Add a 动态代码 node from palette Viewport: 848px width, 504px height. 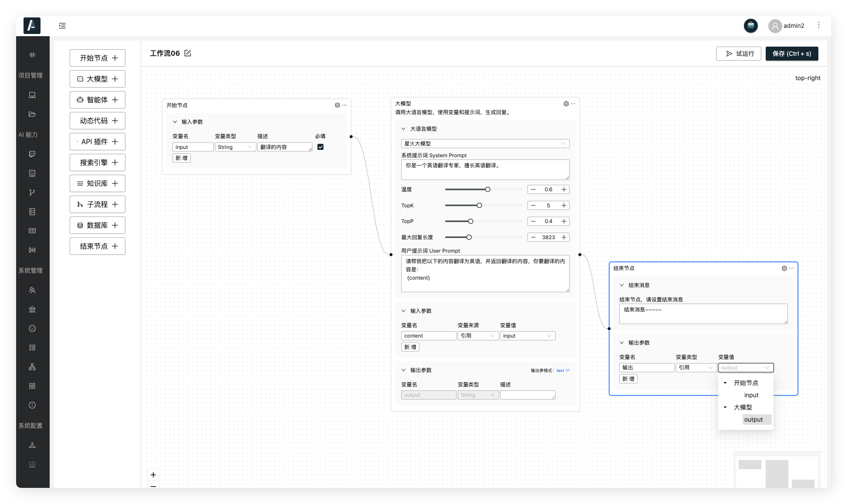click(x=98, y=121)
